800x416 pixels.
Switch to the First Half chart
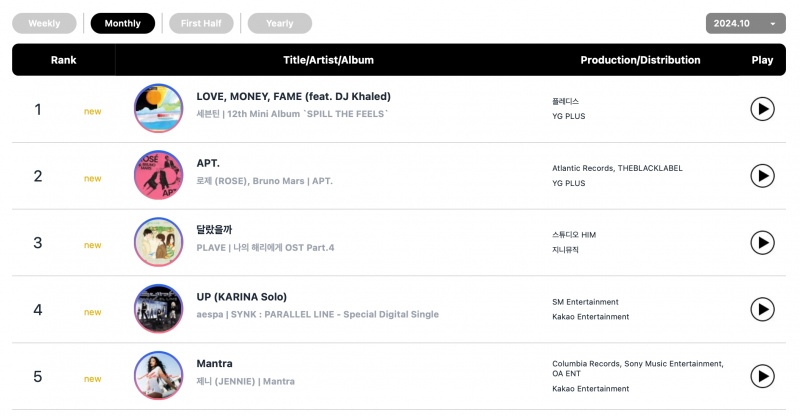[x=201, y=23]
